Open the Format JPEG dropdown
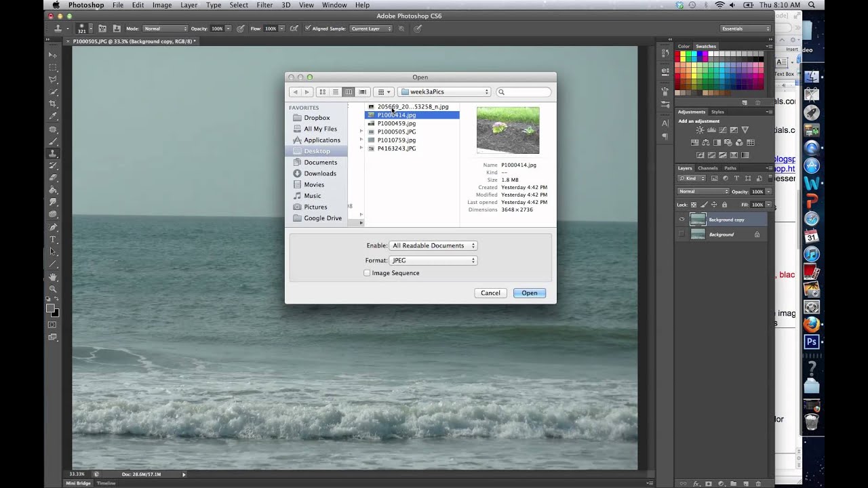The width and height of the screenshot is (868, 488). (x=433, y=261)
